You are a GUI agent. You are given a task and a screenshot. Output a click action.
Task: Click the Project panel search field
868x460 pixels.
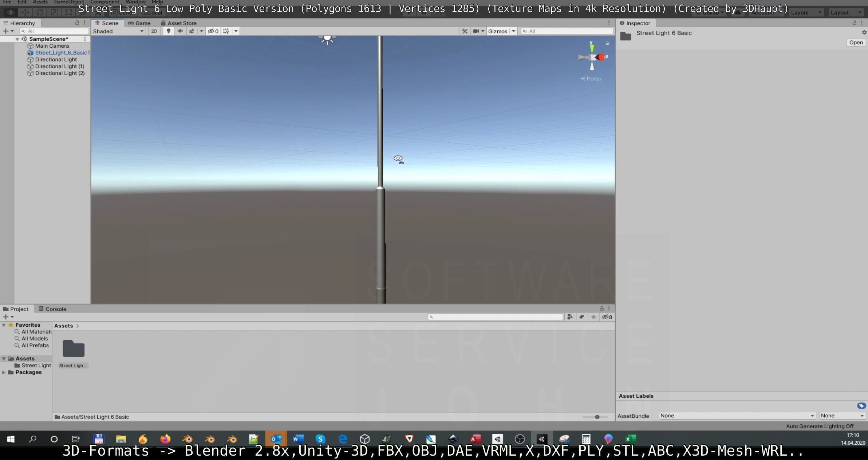496,317
